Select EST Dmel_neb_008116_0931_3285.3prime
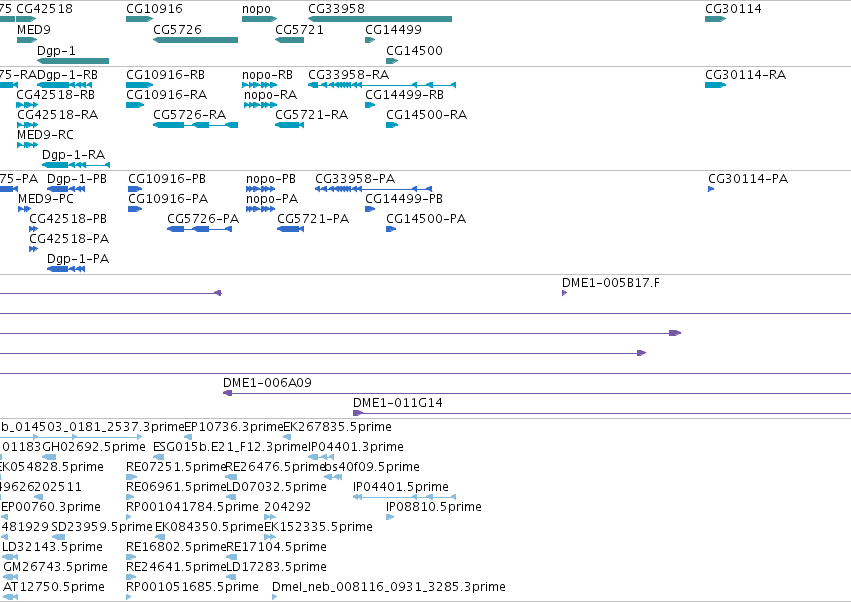 click(x=275, y=597)
